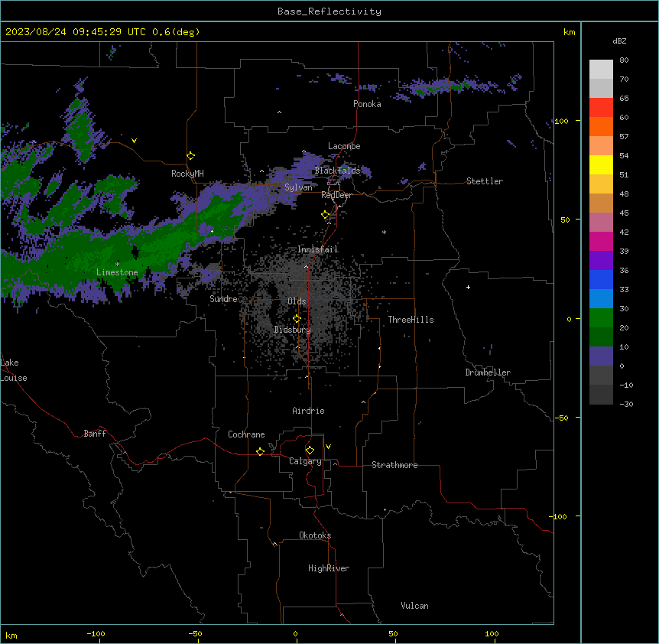Pick the dark green 10 dBZ legend swatch
The height and width of the screenshot is (644, 659).
[x=601, y=337]
